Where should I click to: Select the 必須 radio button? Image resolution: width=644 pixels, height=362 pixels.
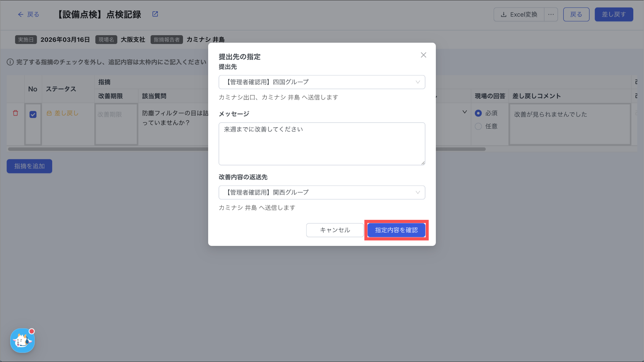[478, 113]
